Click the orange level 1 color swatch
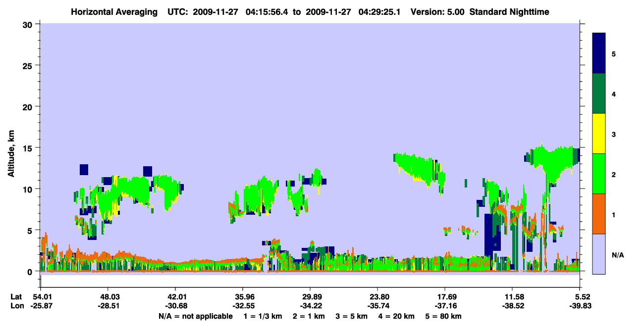Viewport: 644px width, 330px height. click(x=599, y=214)
